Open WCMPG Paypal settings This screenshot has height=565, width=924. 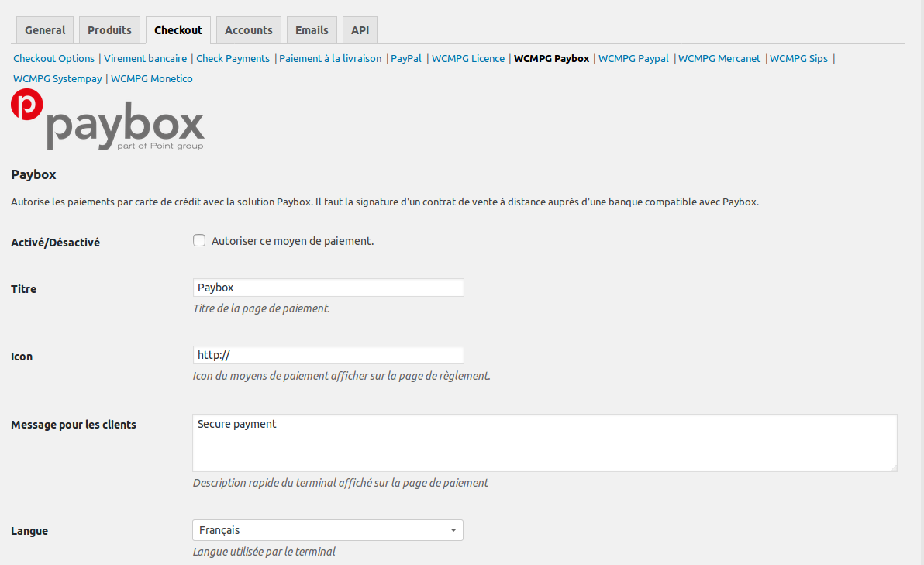point(633,58)
